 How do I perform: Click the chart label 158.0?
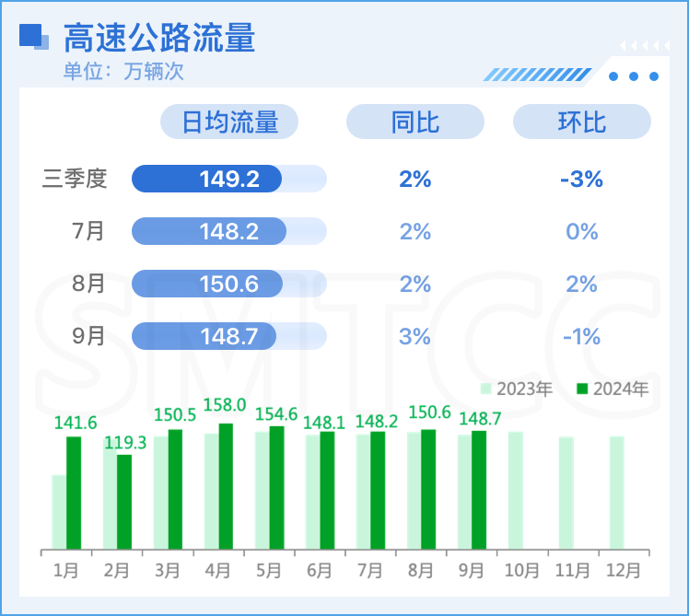click(225, 405)
